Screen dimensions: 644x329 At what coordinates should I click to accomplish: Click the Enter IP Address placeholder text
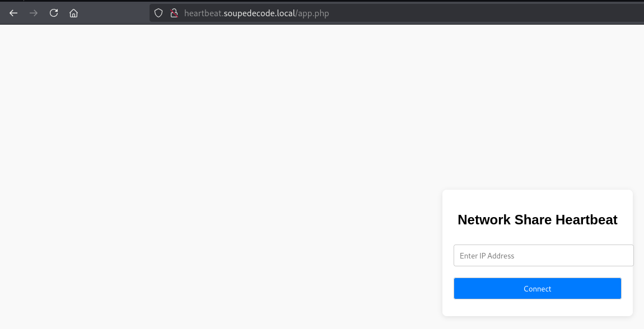click(487, 256)
